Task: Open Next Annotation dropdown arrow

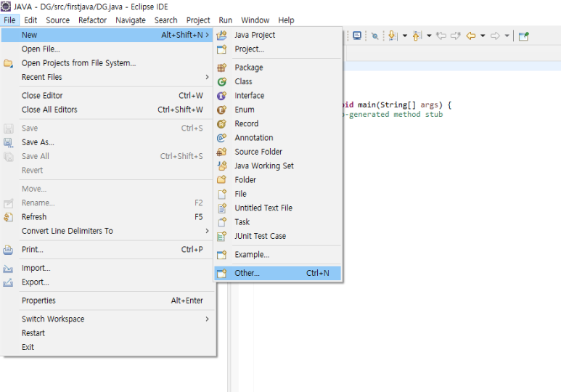Action: click(x=405, y=36)
